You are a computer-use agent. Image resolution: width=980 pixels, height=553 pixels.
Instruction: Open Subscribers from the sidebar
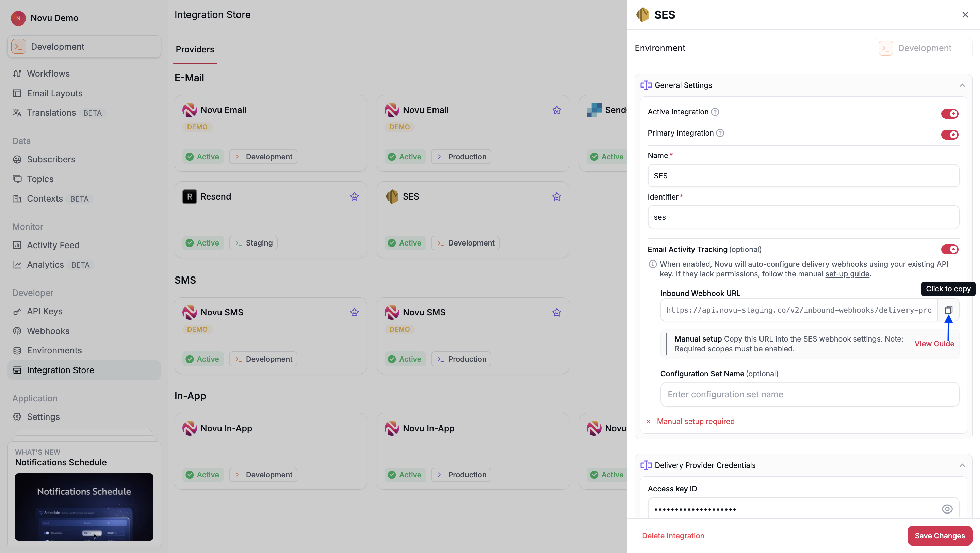51,159
